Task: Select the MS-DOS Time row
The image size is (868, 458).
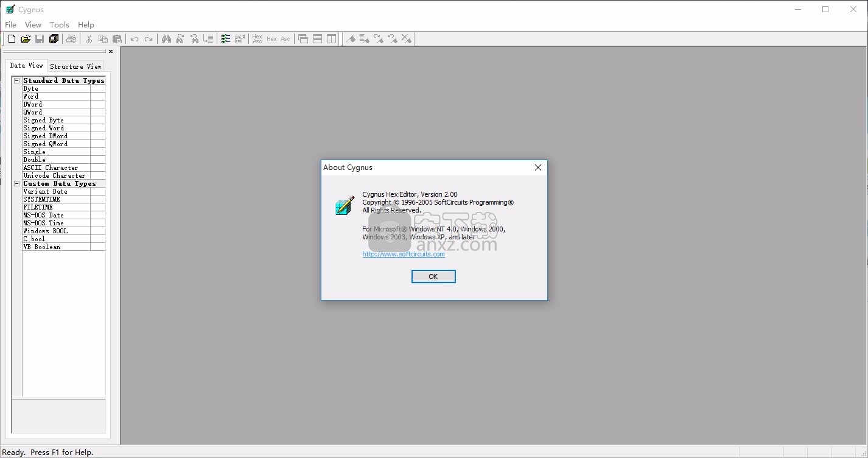Action: pos(64,223)
